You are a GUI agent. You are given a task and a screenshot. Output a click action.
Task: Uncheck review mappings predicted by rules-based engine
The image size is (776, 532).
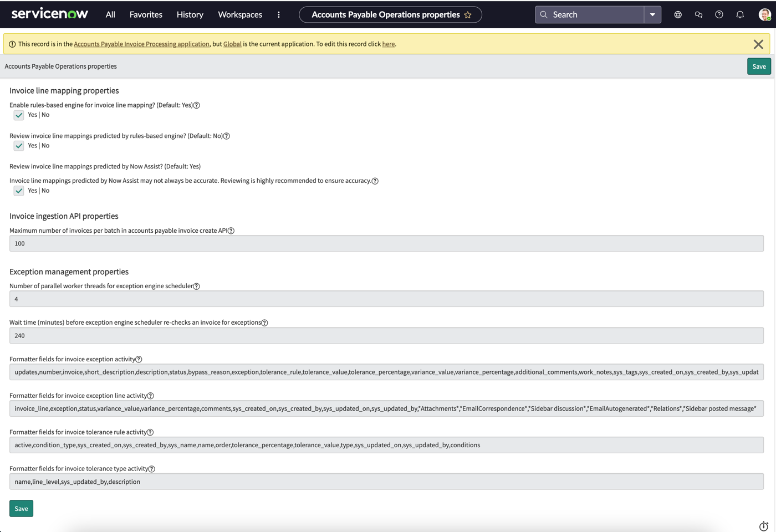19,146
